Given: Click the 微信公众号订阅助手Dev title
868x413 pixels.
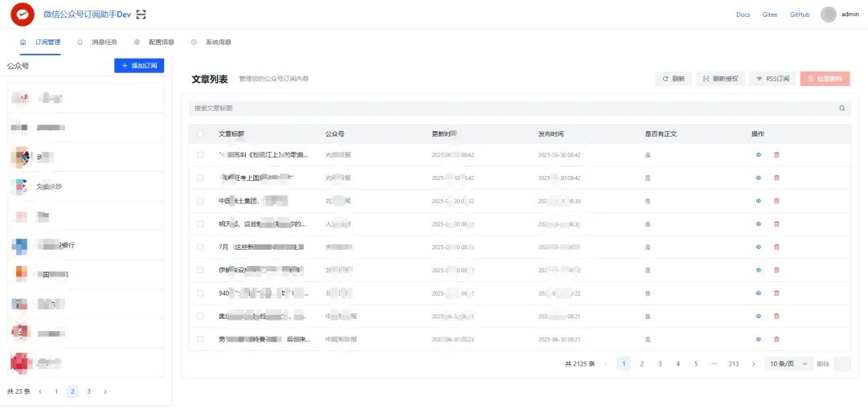Looking at the screenshot, I should click(87, 15).
